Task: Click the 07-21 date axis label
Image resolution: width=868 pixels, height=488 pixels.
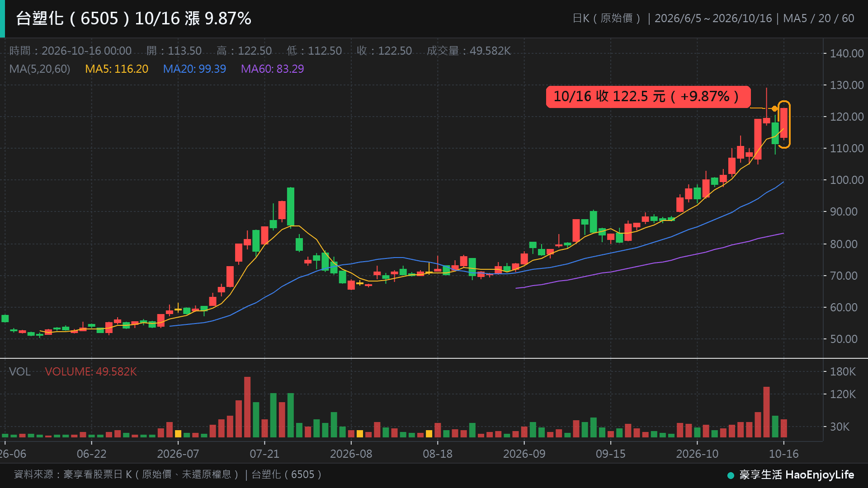Action: pos(265,454)
